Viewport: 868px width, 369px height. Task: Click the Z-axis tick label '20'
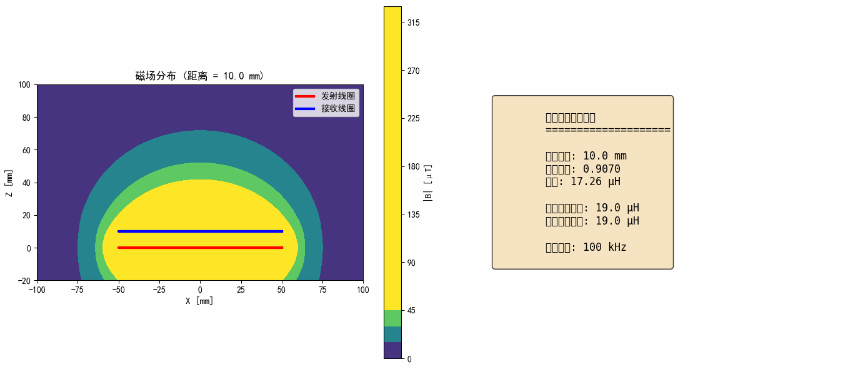point(27,215)
